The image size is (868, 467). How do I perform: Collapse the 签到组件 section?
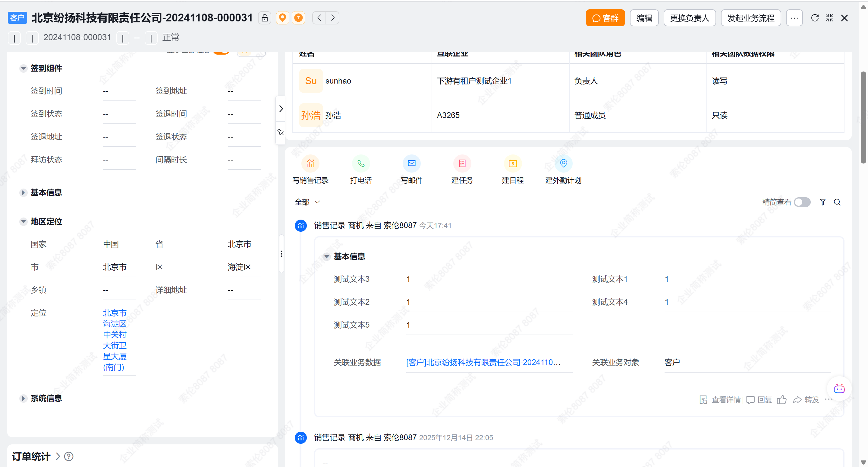pyautogui.click(x=23, y=68)
